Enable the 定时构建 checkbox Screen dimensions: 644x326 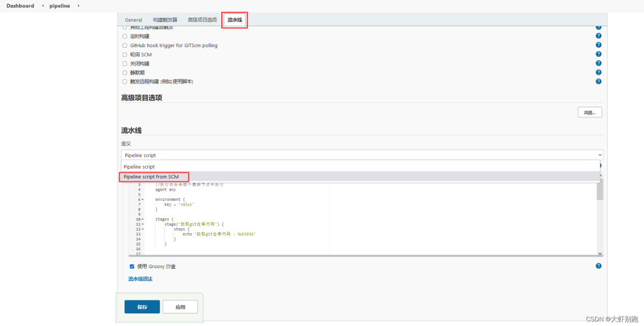coord(125,36)
